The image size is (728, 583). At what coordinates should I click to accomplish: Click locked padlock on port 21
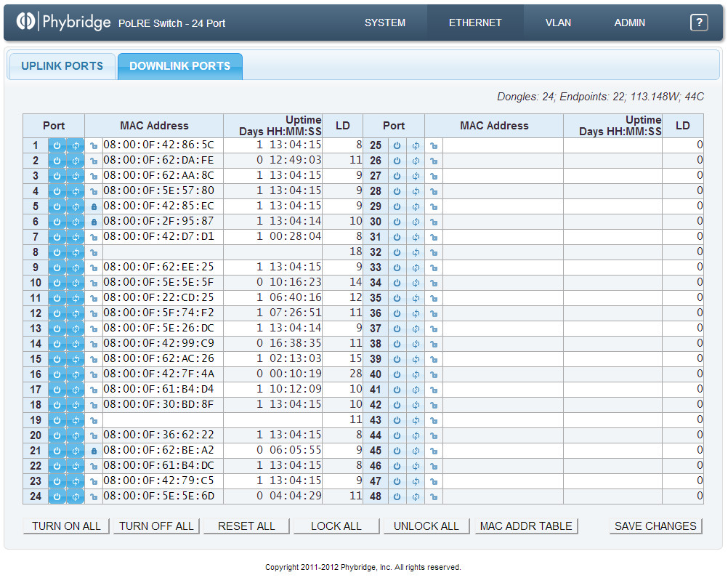(x=94, y=451)
